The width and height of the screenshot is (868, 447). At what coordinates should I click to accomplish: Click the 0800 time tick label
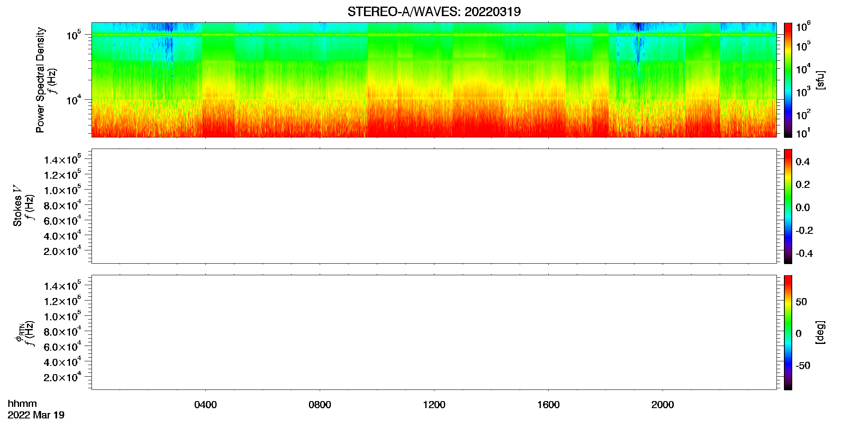(320, 405)
